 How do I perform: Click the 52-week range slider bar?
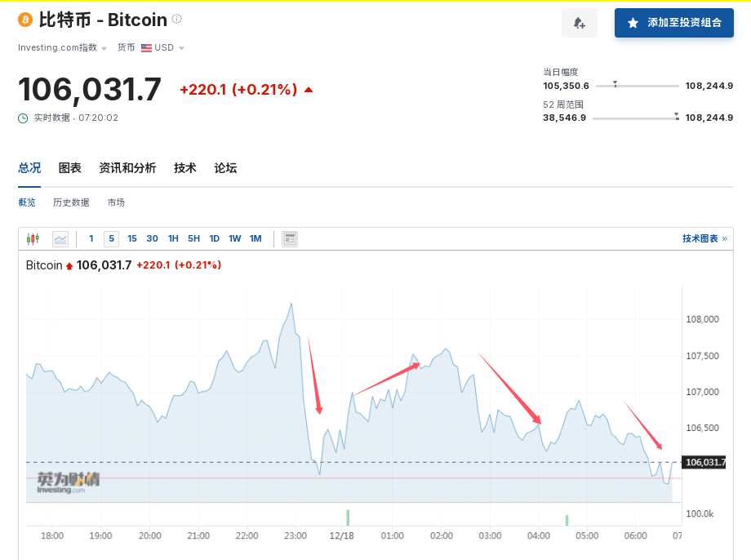(636, 118)
